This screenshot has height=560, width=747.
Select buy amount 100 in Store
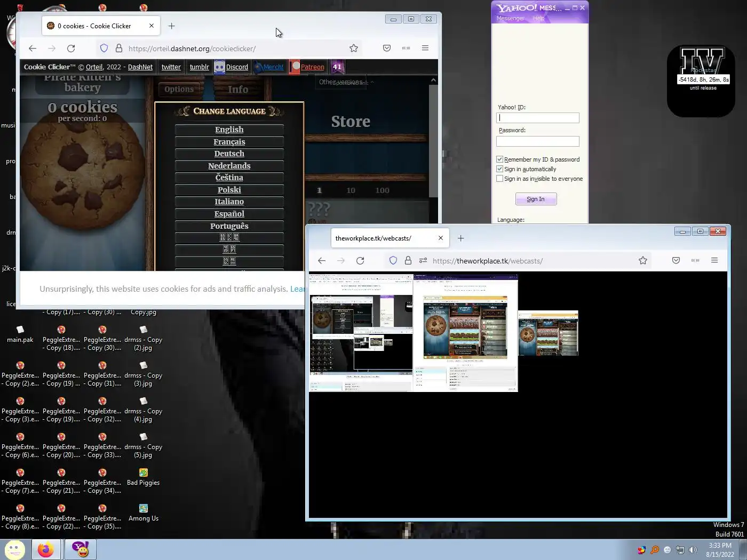(x=382, y=190)
